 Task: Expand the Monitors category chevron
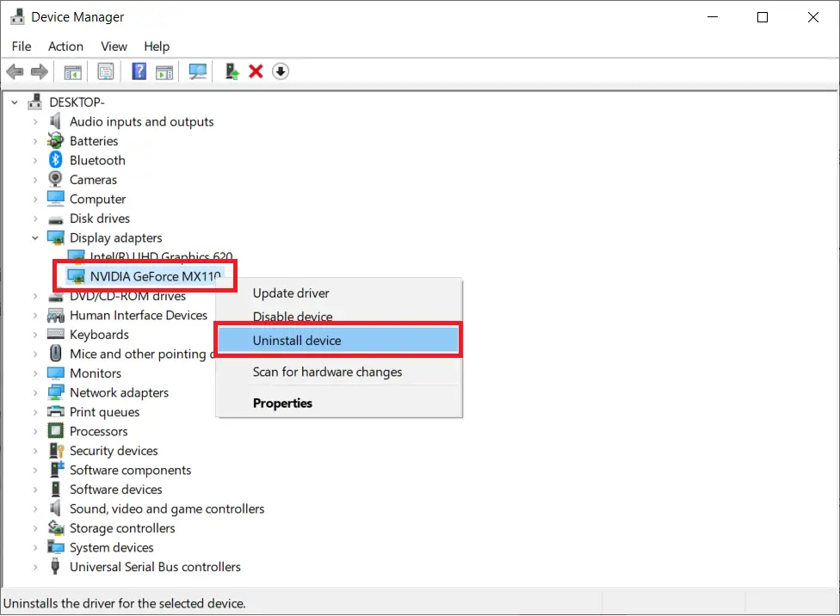(35, 373)
